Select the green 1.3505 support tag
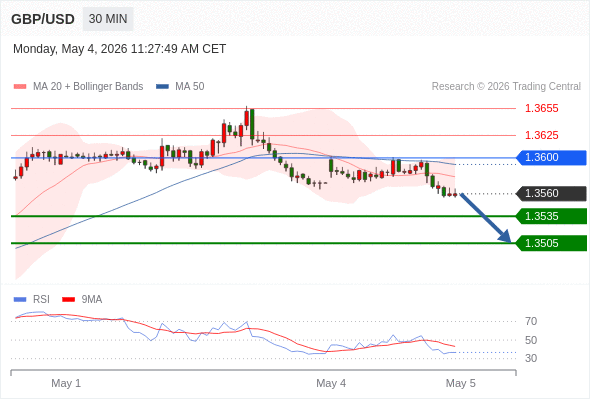590x400 pixels. (x=551, y=243)
